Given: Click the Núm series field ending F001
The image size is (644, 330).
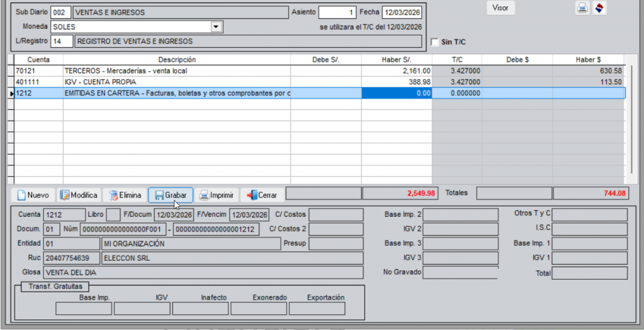Looking at the screenshot, I should (123, 229).
